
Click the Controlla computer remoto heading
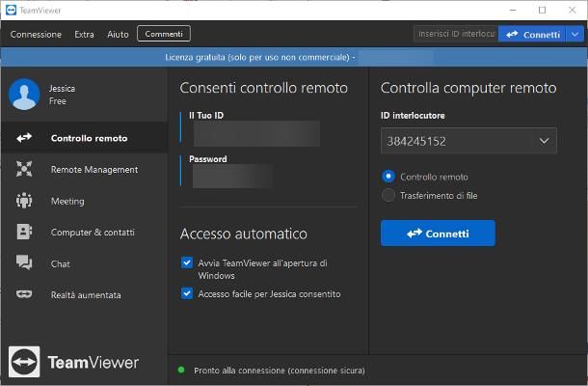468,88
